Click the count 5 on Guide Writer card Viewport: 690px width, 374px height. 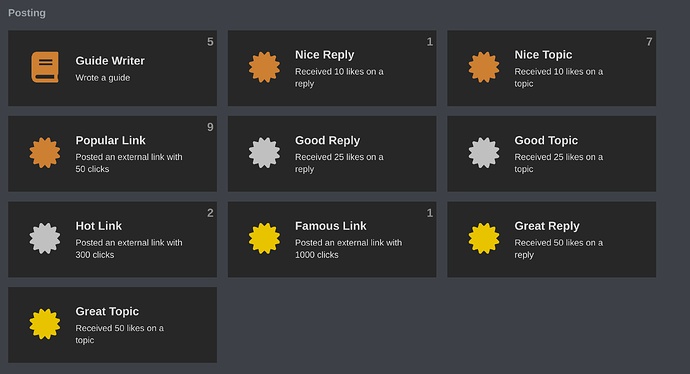coord(210,42)
